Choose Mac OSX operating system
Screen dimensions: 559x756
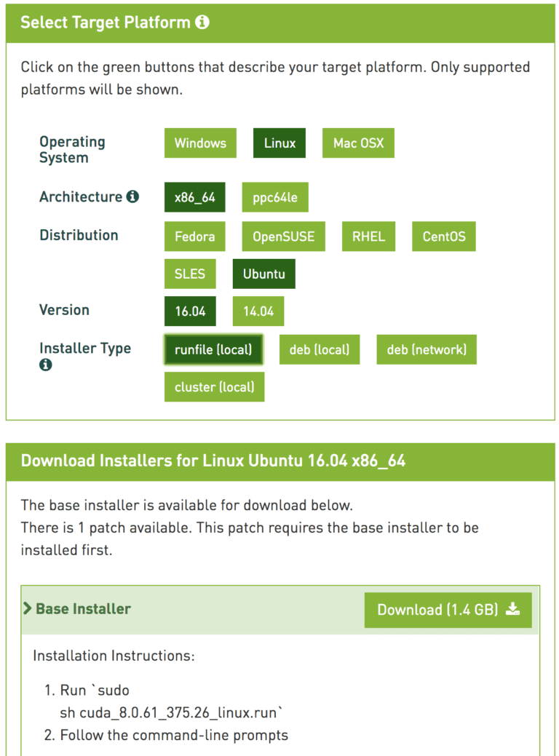(358, 143)
